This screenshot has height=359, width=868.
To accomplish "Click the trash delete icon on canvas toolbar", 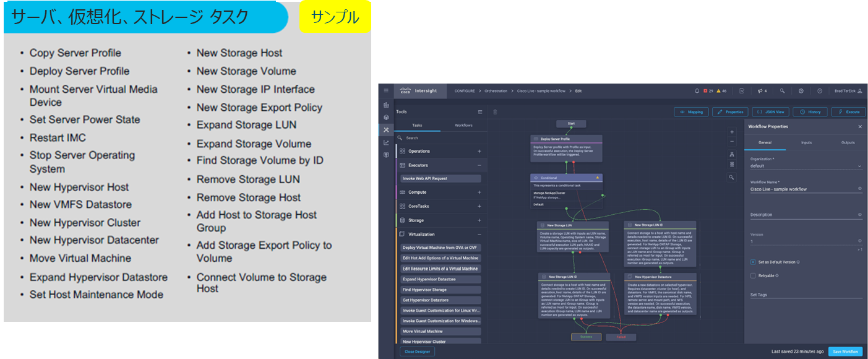I will 495,112.
